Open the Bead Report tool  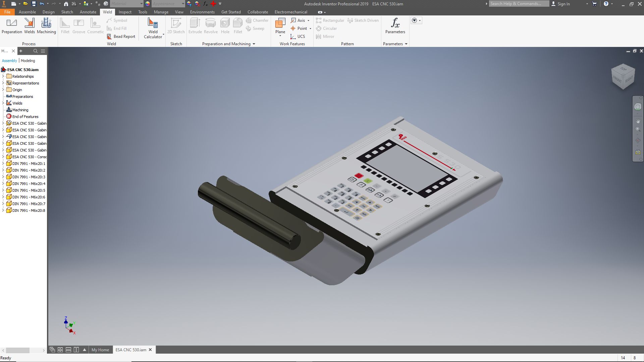coord(121,37)
